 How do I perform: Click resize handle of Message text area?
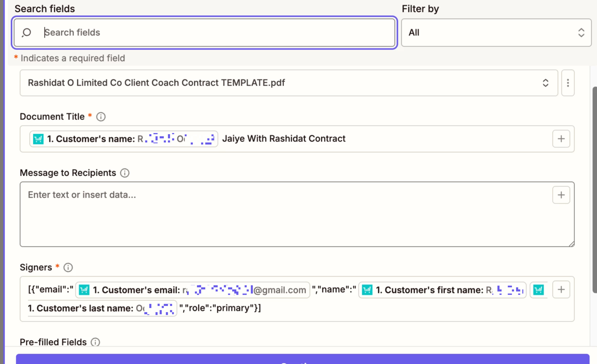571,244
